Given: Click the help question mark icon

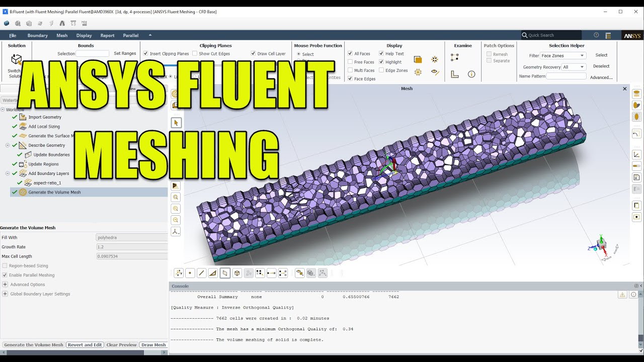Looking at the screenshot, I should (x=596, y=35).
